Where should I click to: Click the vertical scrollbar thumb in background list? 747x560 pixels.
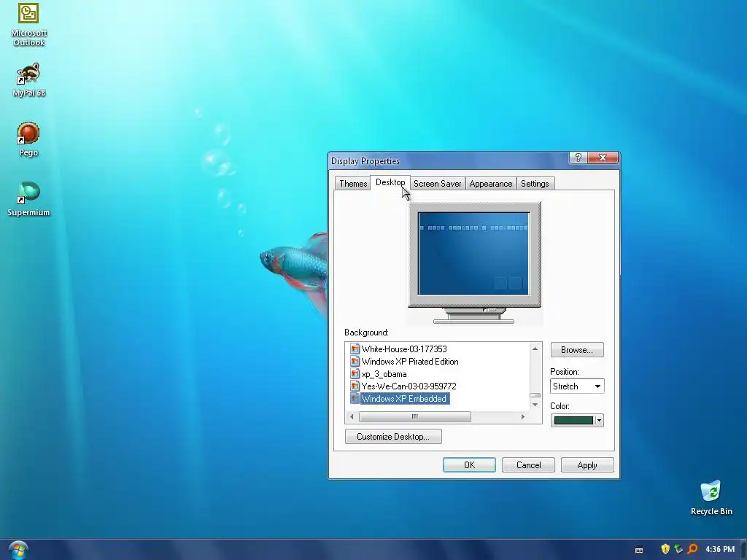(x=535, y=395)
